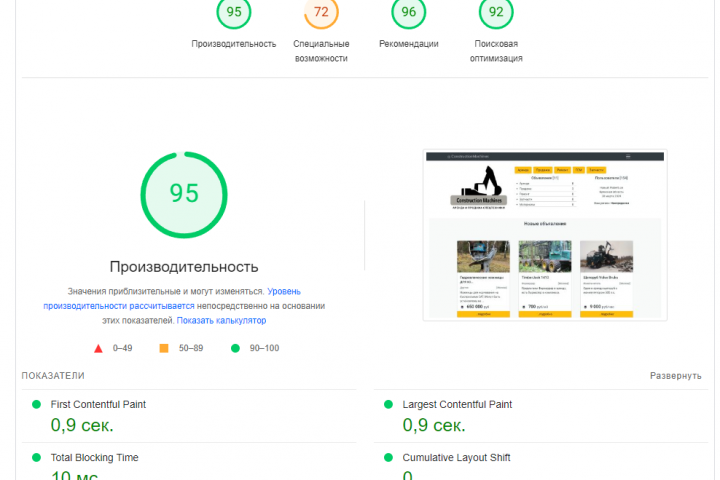Click the 90–100 legend range text

coord(264,348)
